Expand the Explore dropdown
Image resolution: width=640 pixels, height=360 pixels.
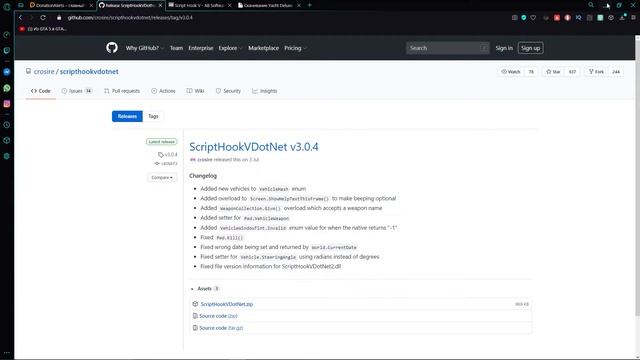tap(230, 48)
